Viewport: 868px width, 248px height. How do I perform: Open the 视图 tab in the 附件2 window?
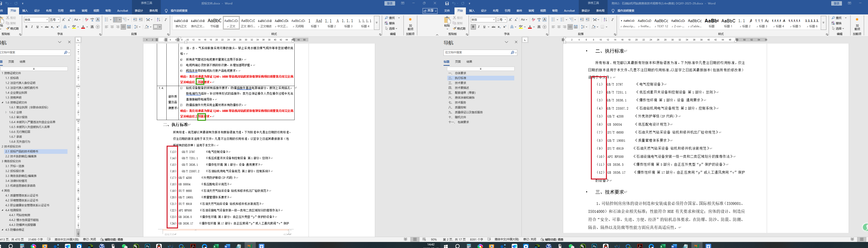coord(543,11)
